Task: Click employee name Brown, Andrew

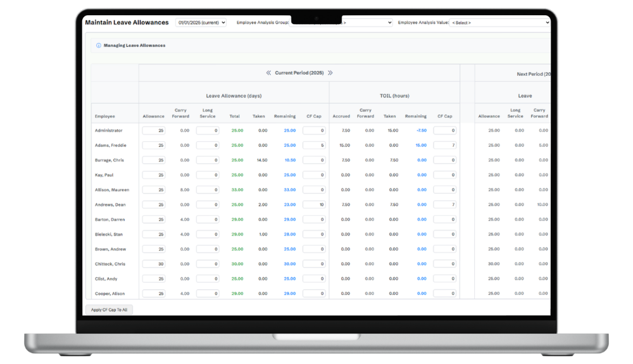Action: 110,249
